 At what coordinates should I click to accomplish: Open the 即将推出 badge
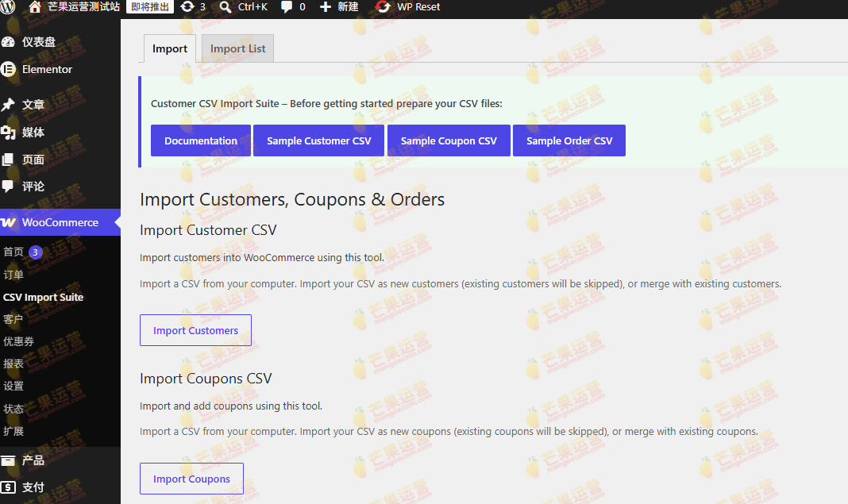pyautogui.click(x=150, y=6)
